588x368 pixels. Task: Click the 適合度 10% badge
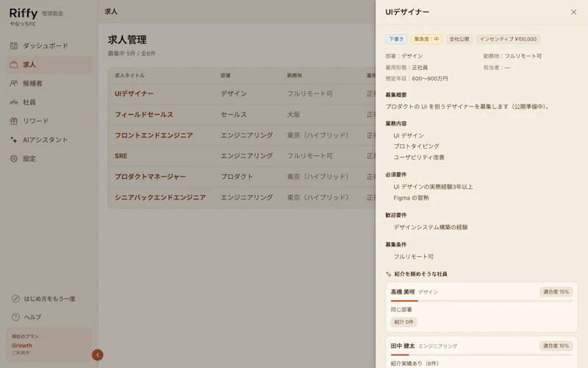click(x=556, y=346)
